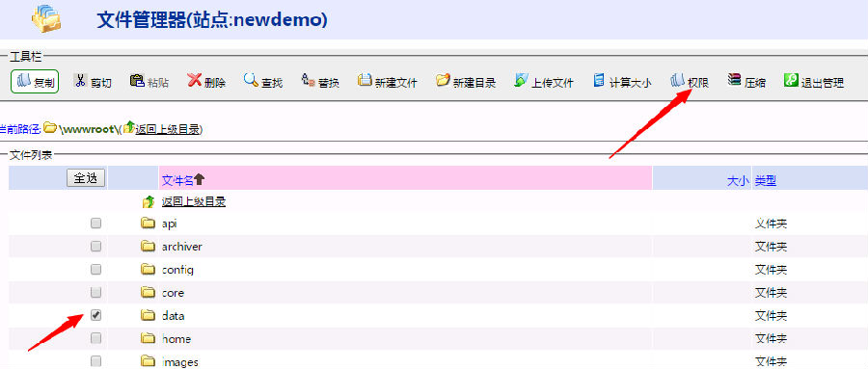Check the api folder checkbox
The height and width of the screenshot is (369, 868).
coord(95,223)
